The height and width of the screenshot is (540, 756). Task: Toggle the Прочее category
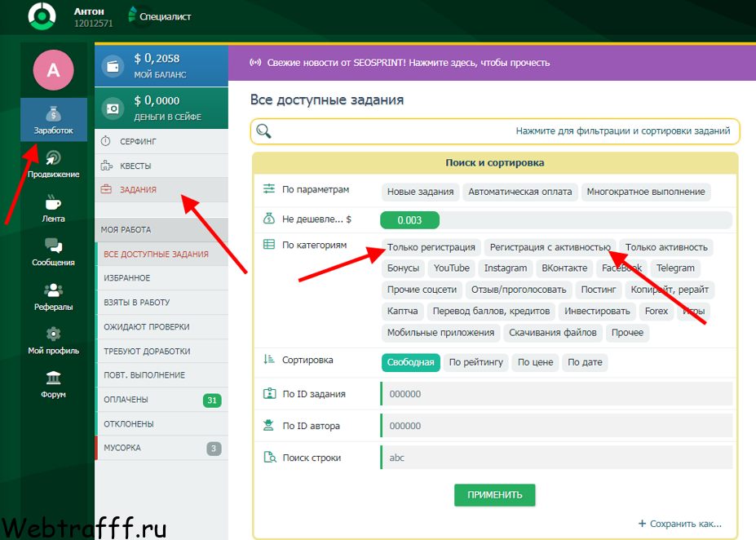[627, 333]
